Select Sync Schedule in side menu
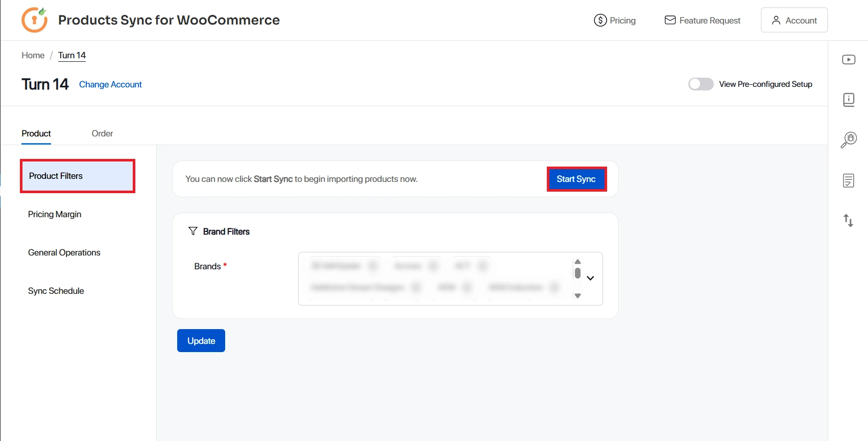Image resolution: width=868 pixels, height=441 pixels. (56, 291)
